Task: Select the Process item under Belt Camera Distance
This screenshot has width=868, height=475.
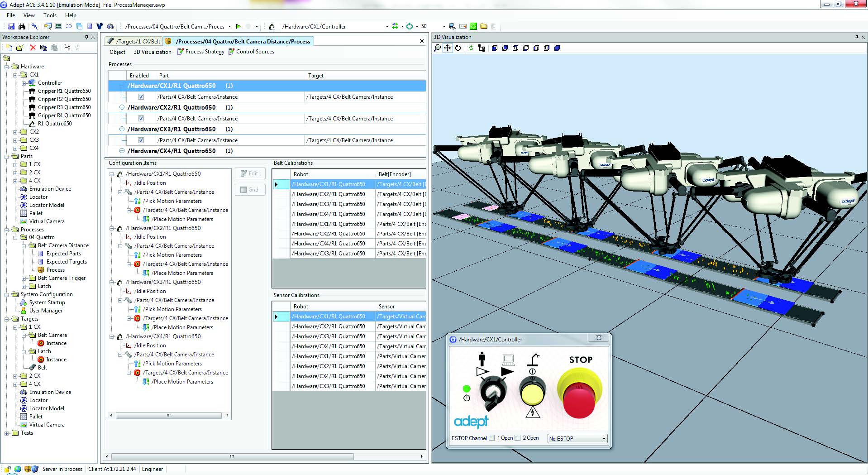Action: tap(55, 270)
